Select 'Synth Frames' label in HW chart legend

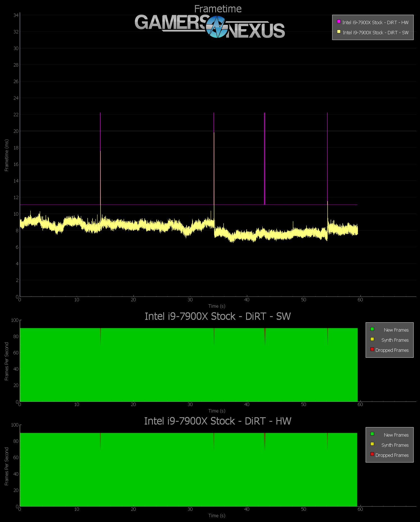(395, 445)
